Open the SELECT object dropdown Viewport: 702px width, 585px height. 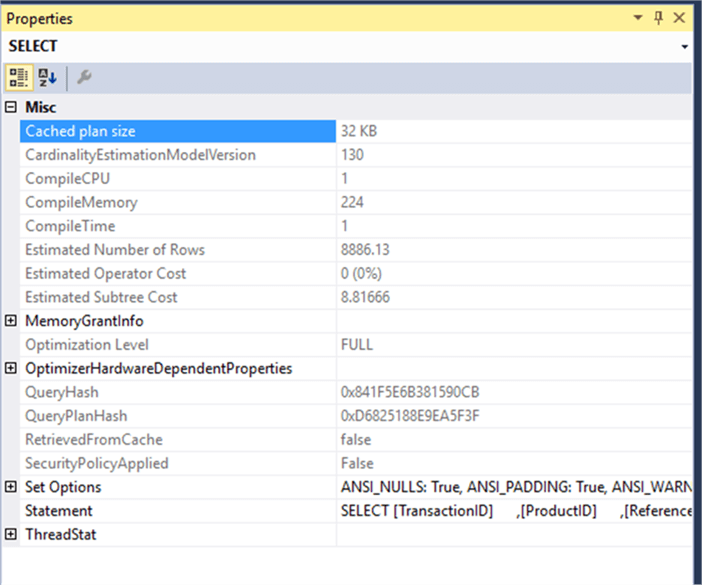pyautogui.click(x=684, y=46)
